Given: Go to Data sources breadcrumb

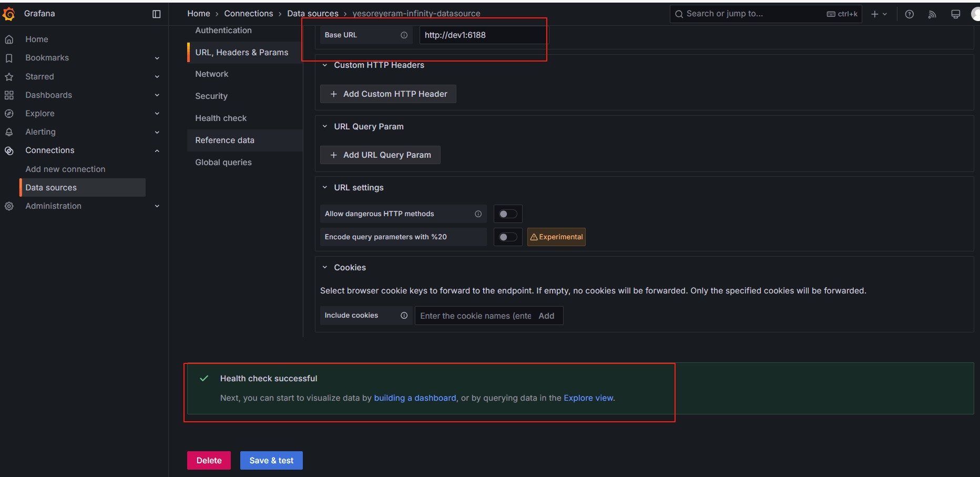Looking at the screenshot, I should [313, 14].
